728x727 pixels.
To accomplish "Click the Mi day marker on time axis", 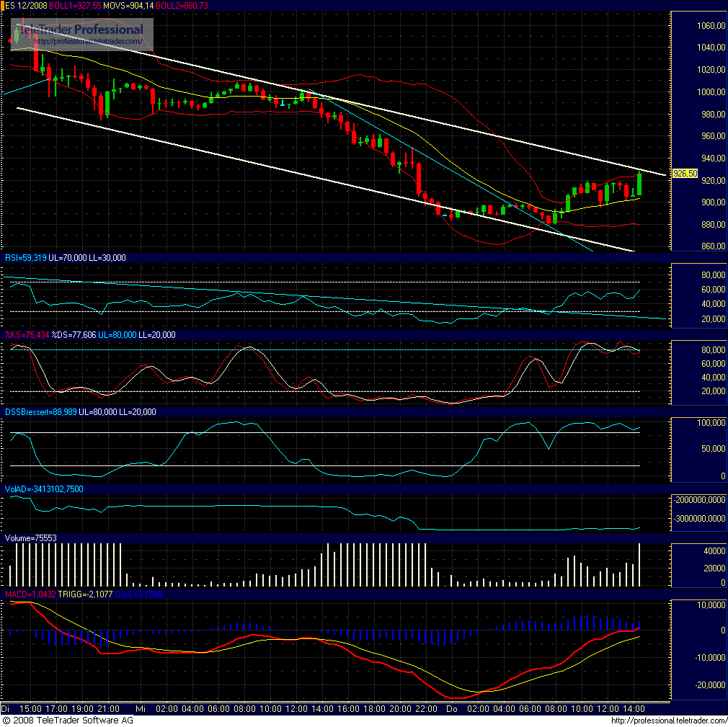I will point(141,709).
